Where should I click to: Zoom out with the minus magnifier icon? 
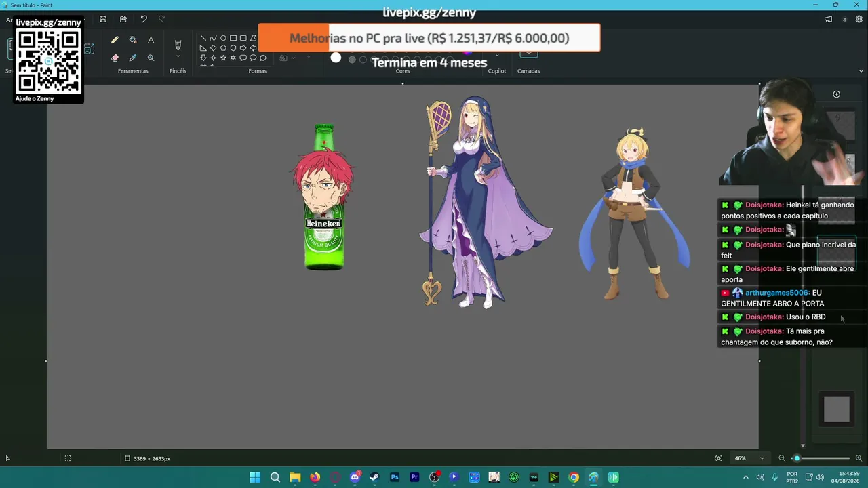(x=782, y=458)
